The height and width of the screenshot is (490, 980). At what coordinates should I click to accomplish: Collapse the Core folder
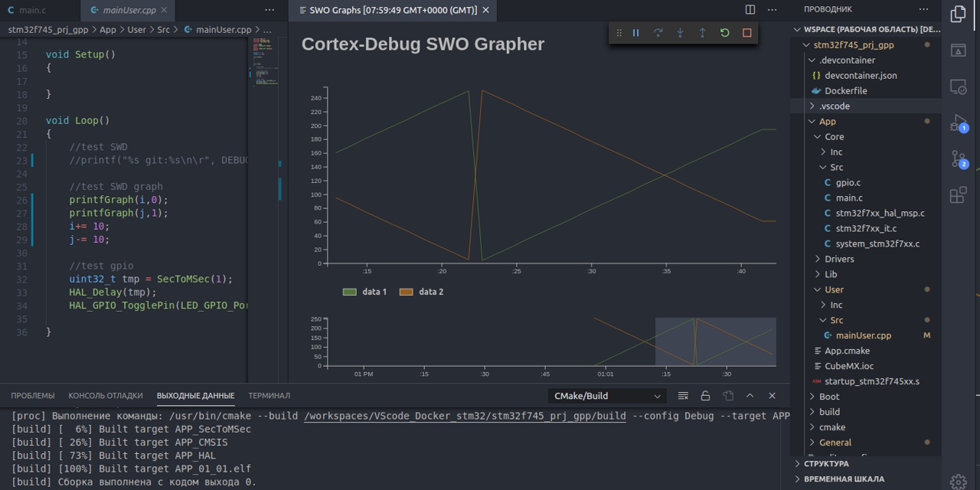pyautogui.click(x=866, y=136)
